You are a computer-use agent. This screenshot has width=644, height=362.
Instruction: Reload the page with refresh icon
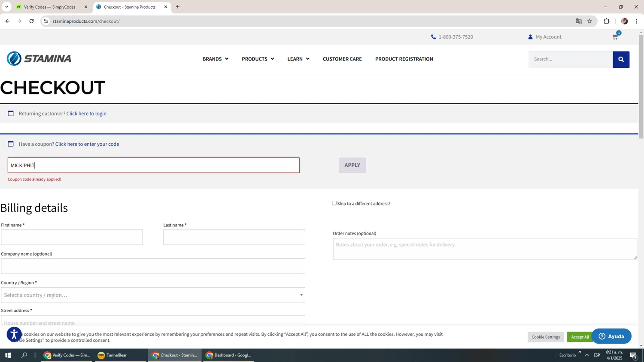(x=31, y=21)
